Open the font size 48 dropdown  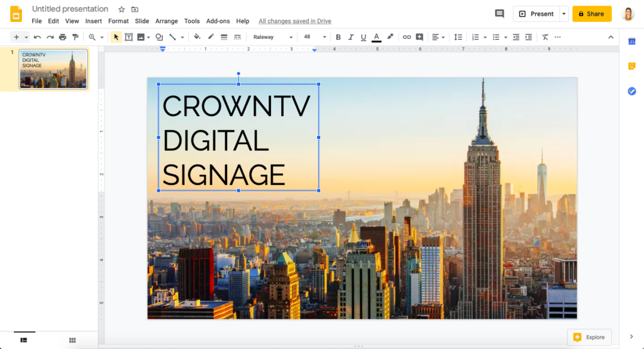tap(315, 37)
